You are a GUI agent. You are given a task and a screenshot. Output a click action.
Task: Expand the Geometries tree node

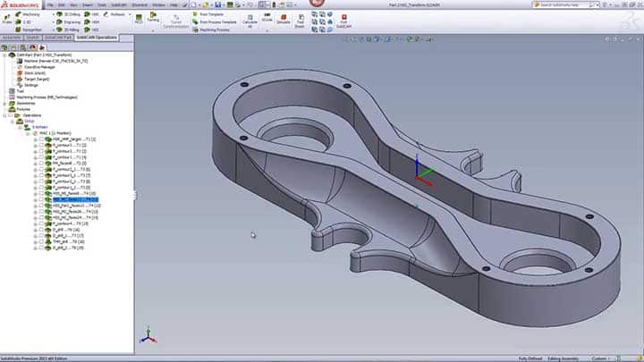pyautogui.click(x=4, y=103)
